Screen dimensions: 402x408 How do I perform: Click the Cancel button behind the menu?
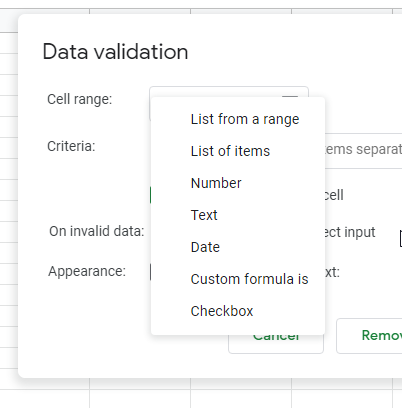276,344
